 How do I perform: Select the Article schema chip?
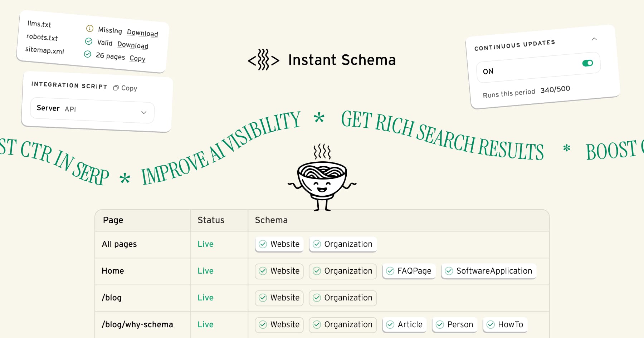click(x=405, y=324)
